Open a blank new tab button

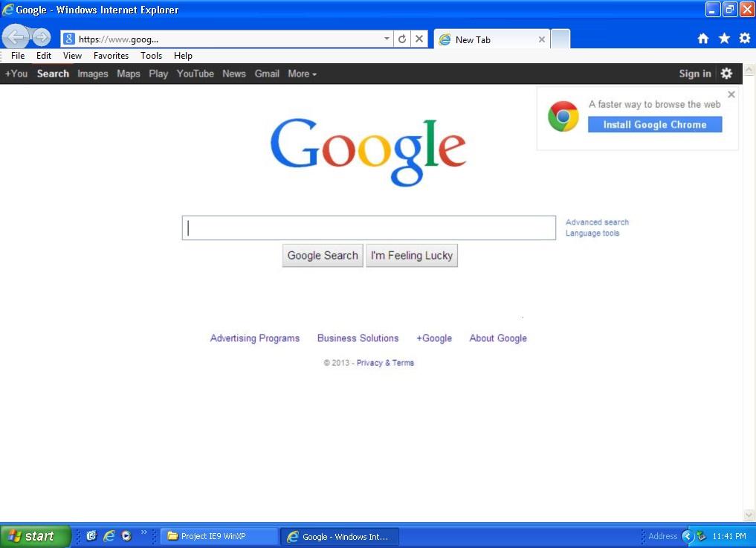click(x=560, y=39)
